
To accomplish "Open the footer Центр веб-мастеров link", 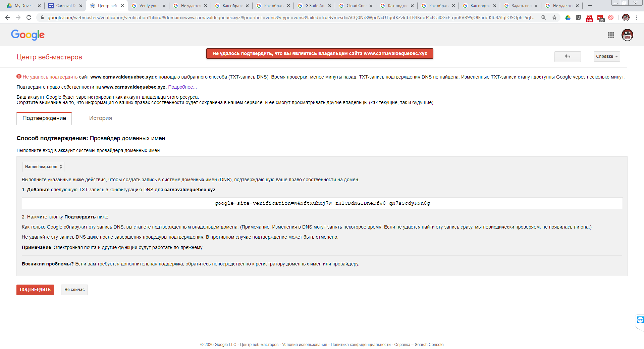I will [x=259, y=345].
